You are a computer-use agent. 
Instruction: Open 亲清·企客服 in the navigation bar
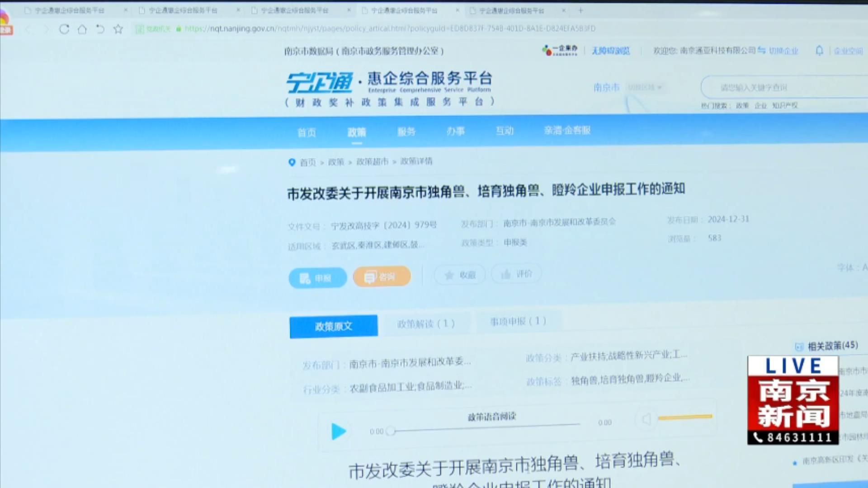(x=567, y=131)
